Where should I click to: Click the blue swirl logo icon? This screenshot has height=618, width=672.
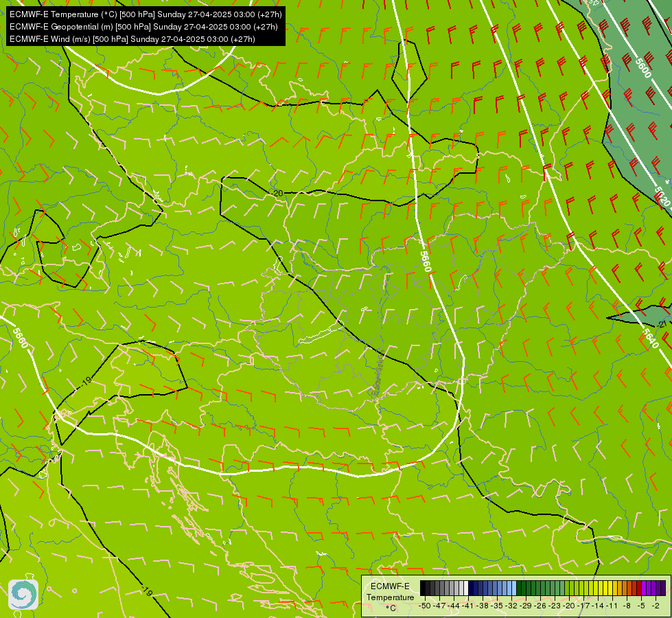tap(23, 595)
